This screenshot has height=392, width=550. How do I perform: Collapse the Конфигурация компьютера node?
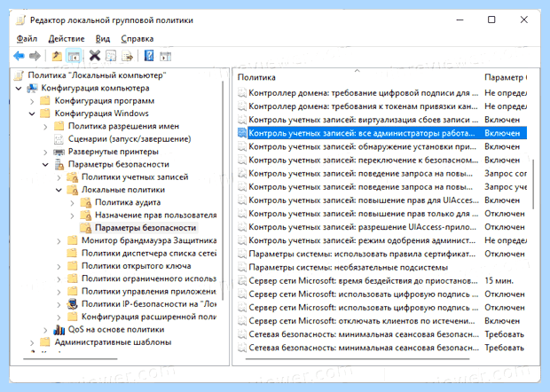19,89
